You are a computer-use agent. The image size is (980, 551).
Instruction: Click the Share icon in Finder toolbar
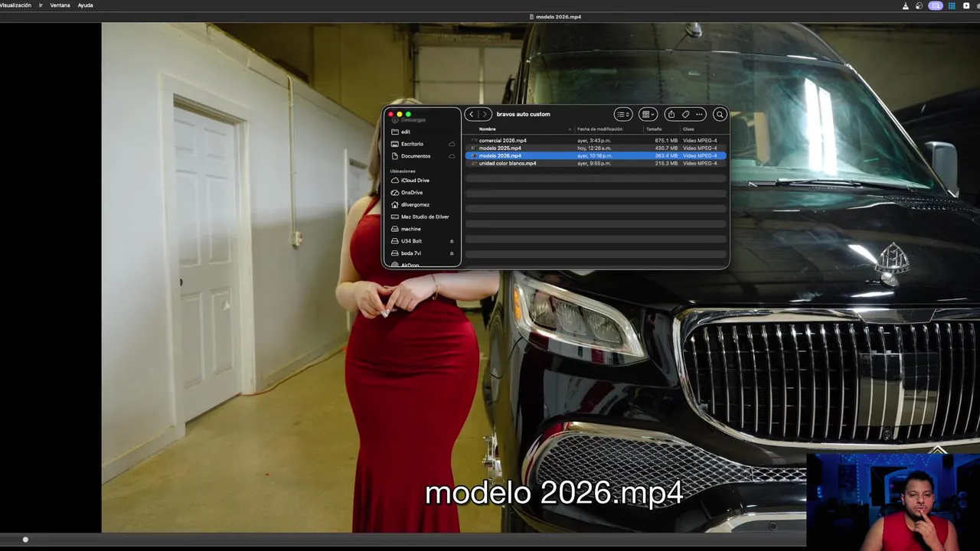671,114
